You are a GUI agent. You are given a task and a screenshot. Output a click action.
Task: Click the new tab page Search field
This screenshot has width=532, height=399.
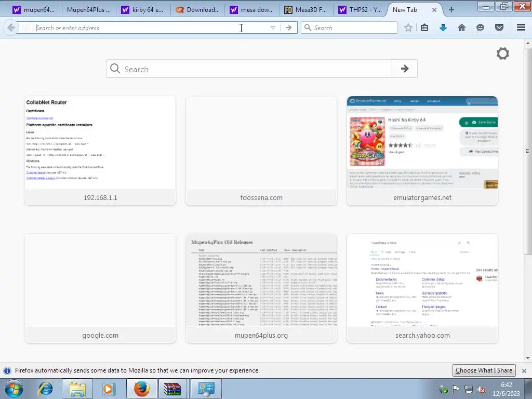tap(249, 69)
